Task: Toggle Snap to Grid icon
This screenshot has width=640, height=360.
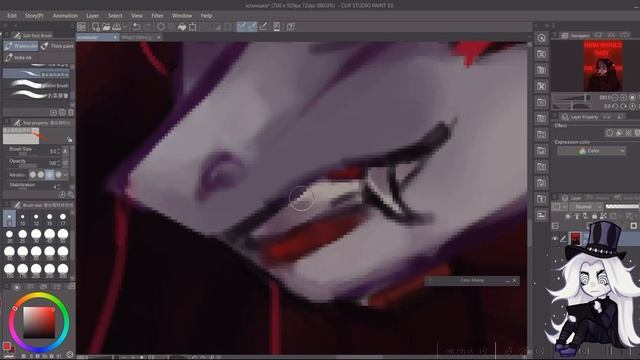Action: click(264, 27)
